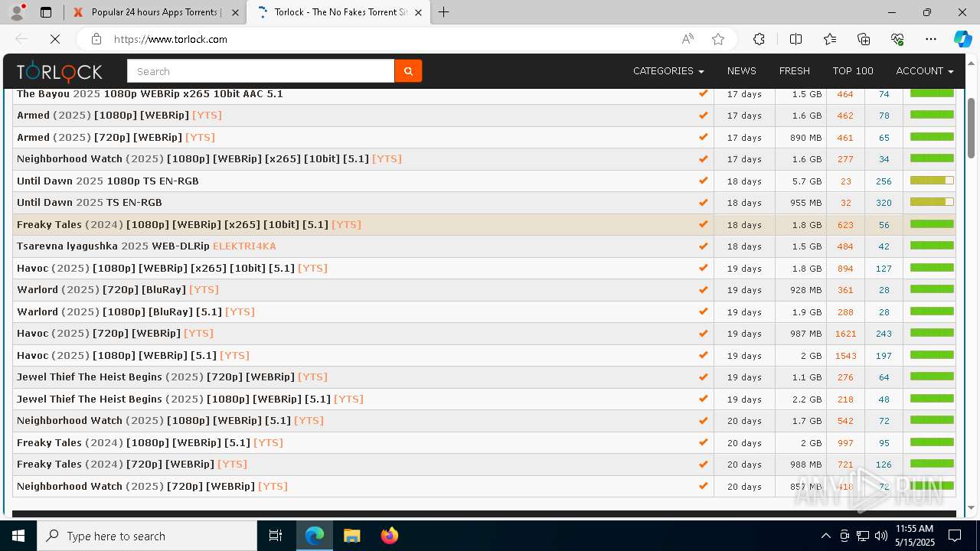The width and height of the screenshot is (980, 551).
Task: Open Until Dawn 2025 TS EN-RGB torrent
Action: (x=90, y=202)
